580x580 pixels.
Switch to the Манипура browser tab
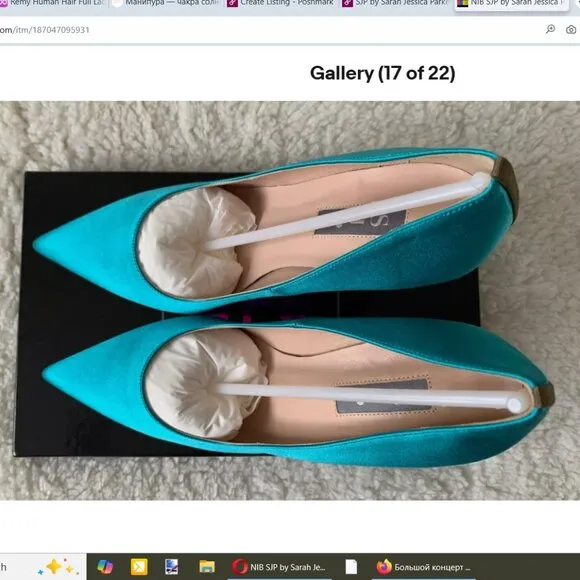tap(166, 4)
